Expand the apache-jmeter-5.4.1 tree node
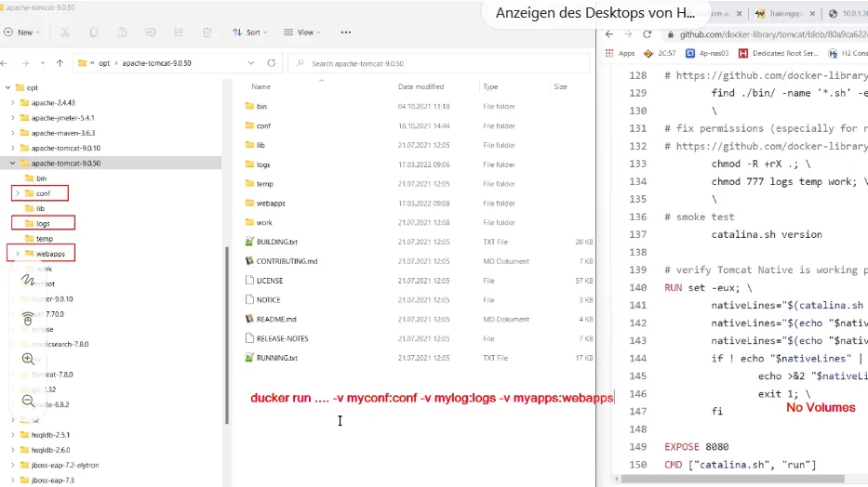 click(x=13, y=118)
